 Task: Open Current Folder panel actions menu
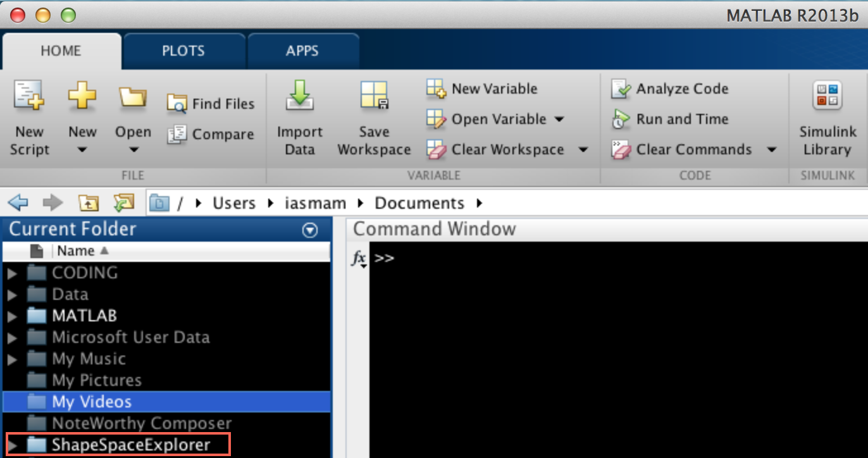tap(310, 230)
